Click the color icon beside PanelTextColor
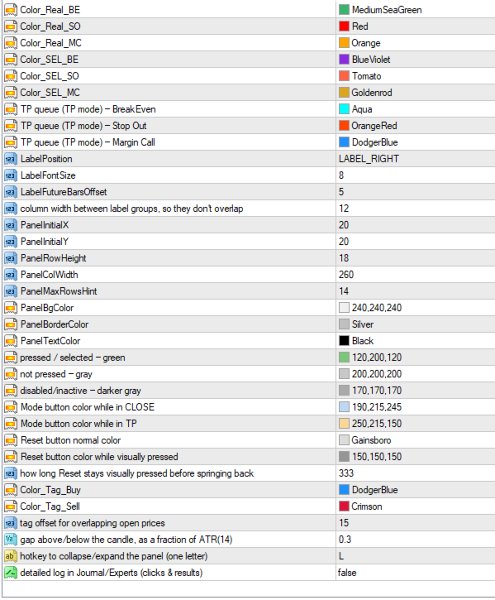 [x=11, y=341]
